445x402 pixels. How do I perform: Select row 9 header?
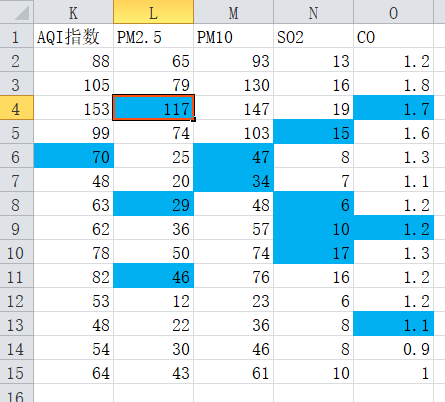17,228
